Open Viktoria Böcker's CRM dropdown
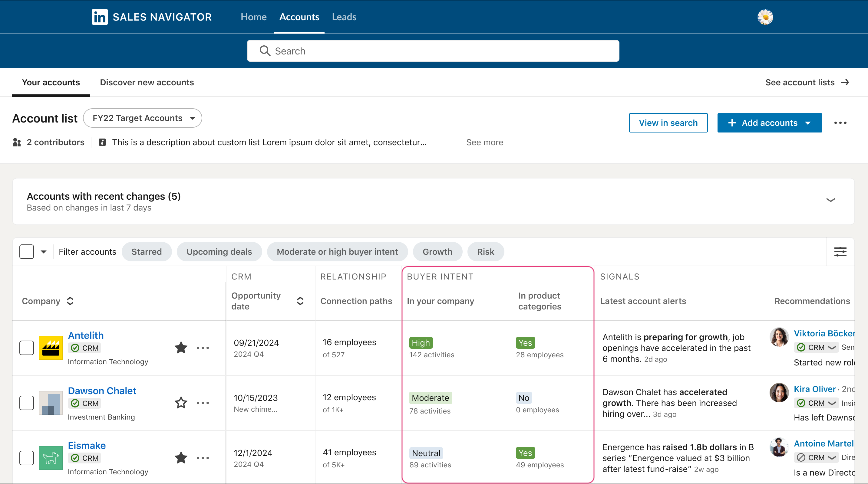The image size is (868, 484). coord(817,347)
